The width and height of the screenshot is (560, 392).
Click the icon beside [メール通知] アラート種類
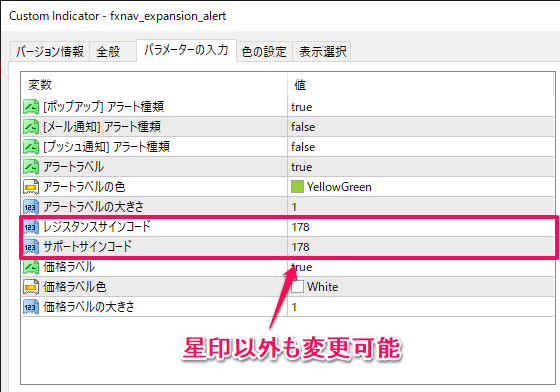pos(31,127)
